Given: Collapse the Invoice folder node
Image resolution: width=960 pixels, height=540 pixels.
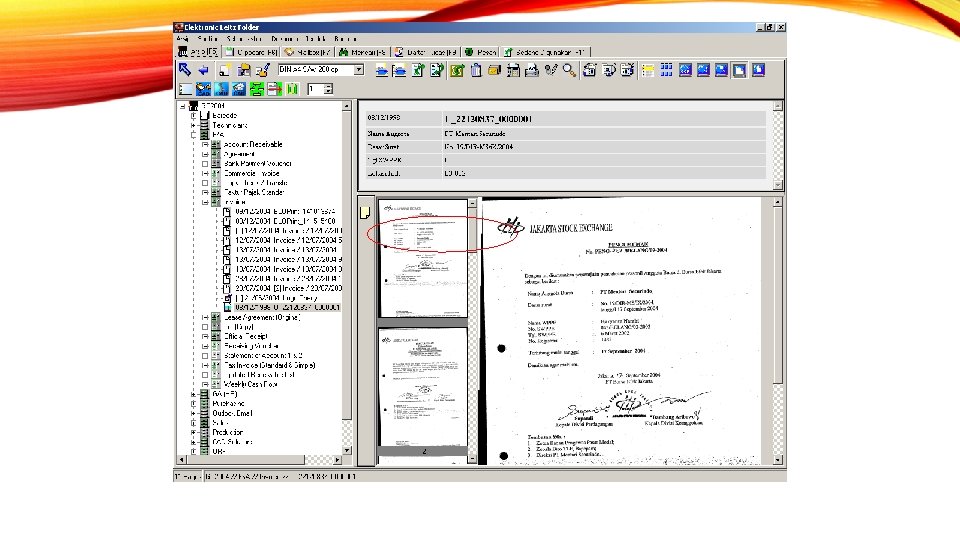Looking at the screenshot, I should click(205, 202).
